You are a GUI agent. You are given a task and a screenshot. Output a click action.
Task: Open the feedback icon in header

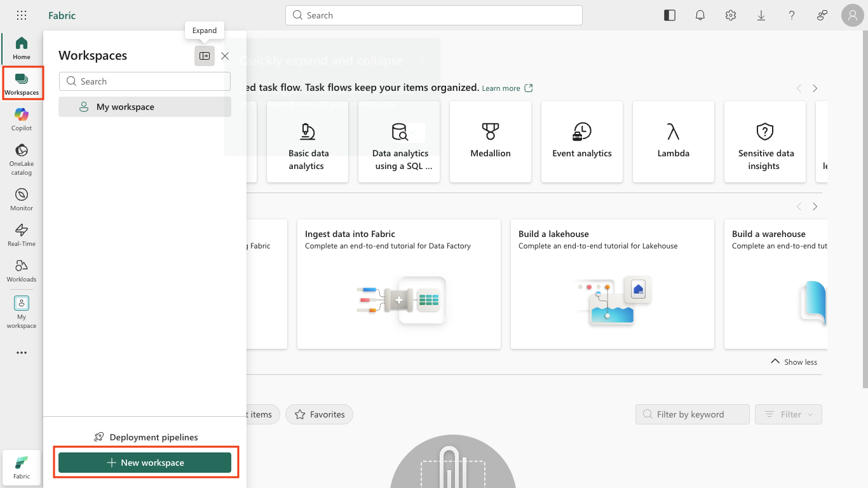822,15
